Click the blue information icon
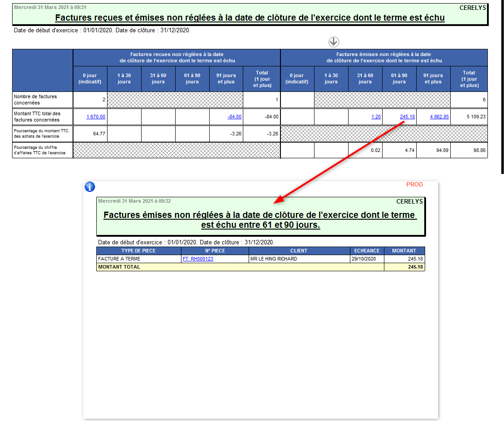This screenshot has width=504, height=421. [90, 187]
